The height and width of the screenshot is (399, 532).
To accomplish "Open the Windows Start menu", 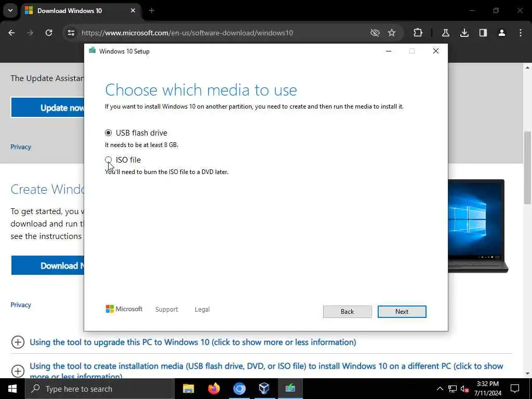I will [x=12, y=389].
